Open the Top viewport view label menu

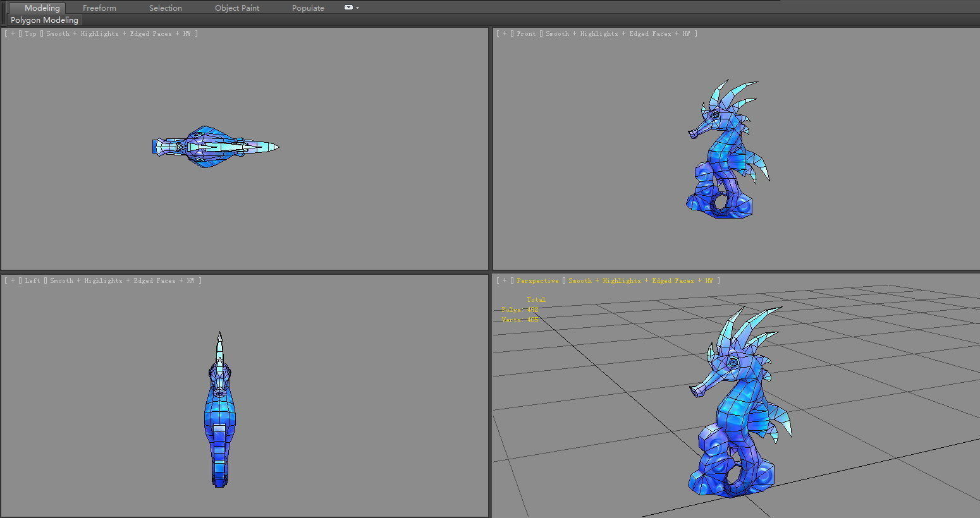pos(30,34)
